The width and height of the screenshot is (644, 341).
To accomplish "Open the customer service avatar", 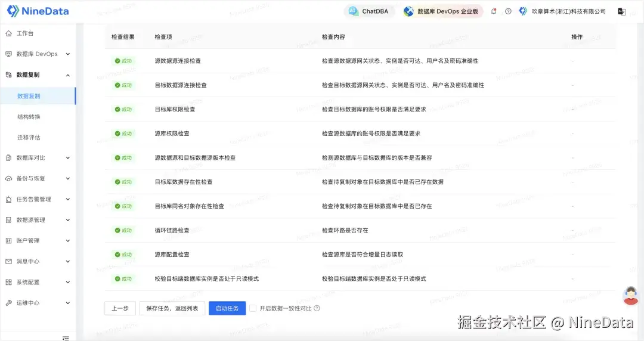I will point(631,296).
